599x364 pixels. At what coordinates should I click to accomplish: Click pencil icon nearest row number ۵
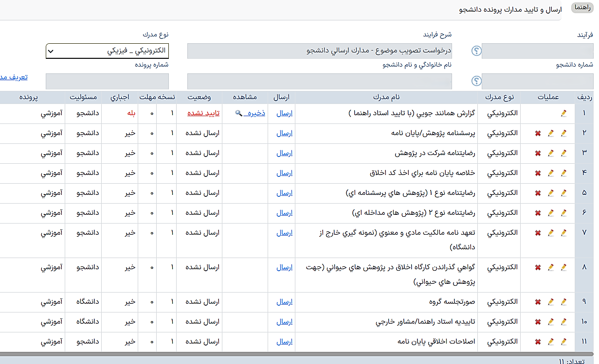[x=564, y=193]
